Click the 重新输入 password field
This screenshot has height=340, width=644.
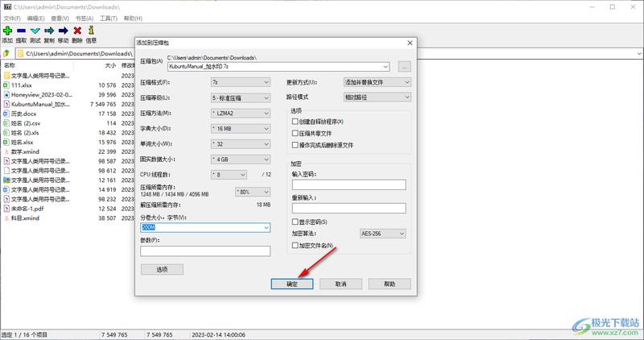349,208
